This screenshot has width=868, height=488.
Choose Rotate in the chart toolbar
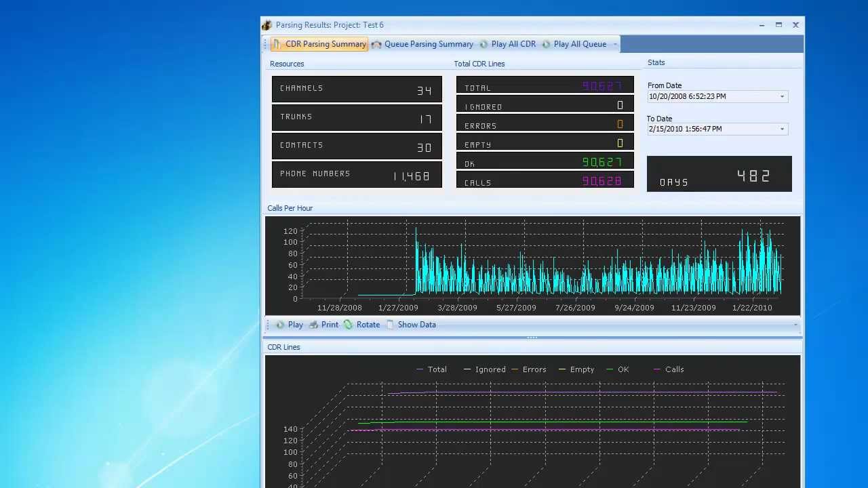361,325
